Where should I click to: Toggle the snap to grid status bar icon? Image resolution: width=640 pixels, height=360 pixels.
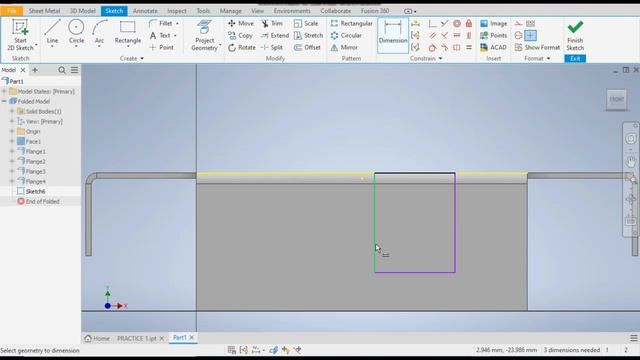[231, 350]
